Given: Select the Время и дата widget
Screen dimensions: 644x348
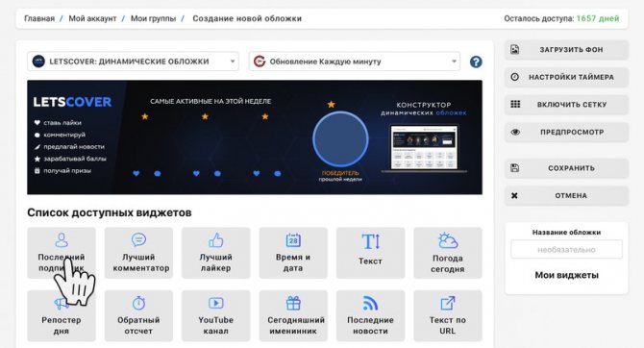Looking at the screenshot, I should [x=293, y=253].
